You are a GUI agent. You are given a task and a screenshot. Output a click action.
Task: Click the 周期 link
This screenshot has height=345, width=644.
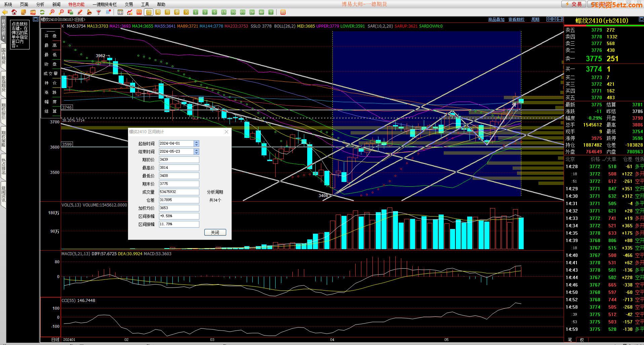(535, 20)
